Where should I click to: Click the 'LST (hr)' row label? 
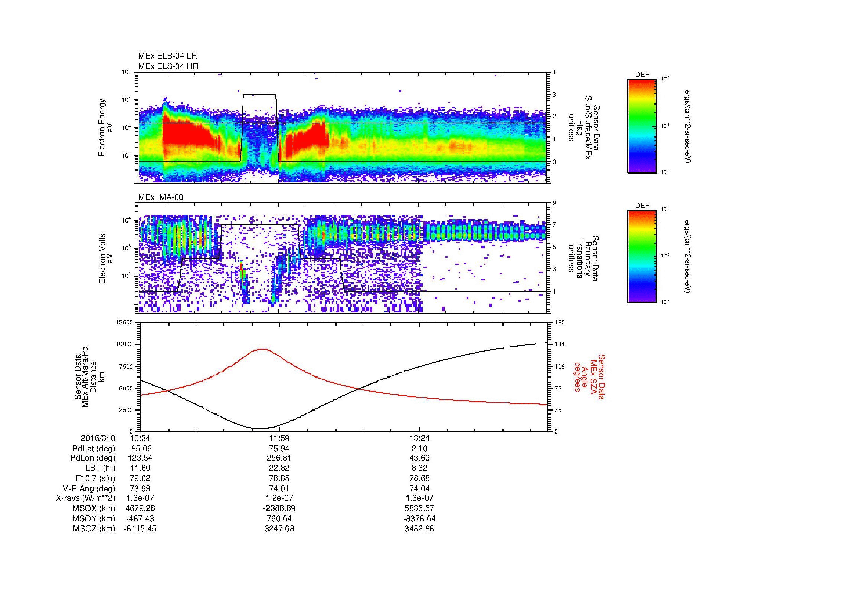(x=100, y=468)
